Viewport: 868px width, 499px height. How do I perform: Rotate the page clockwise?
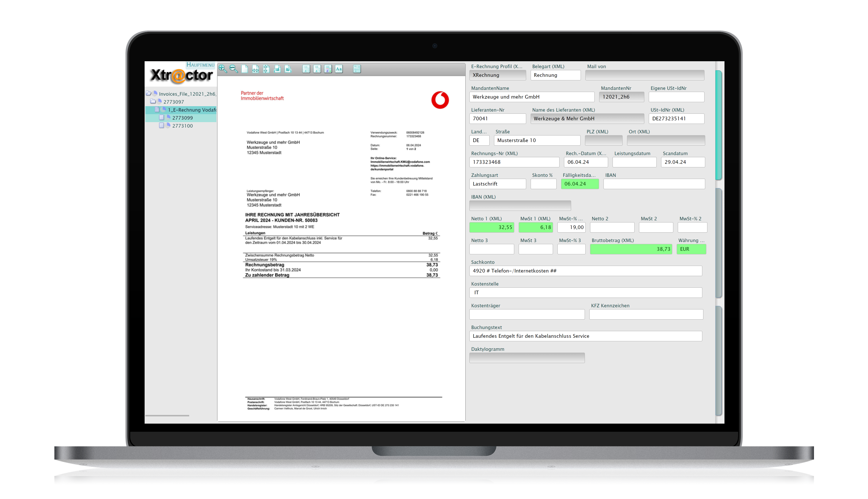[277, 69]
